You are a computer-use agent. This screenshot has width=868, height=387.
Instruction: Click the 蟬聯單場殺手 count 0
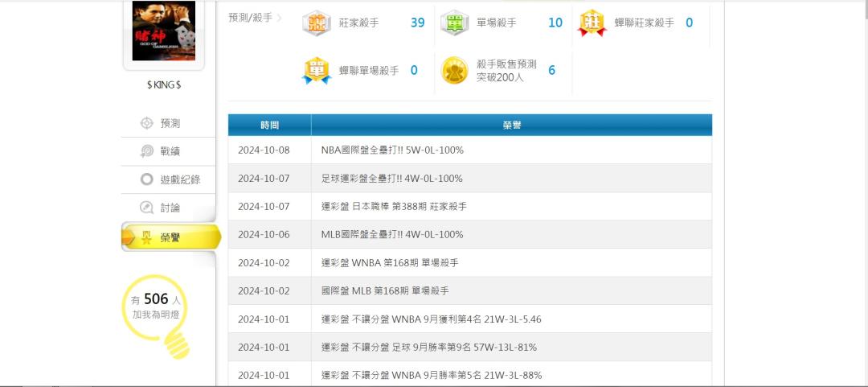pyautogui.click(x=414, y=71)
